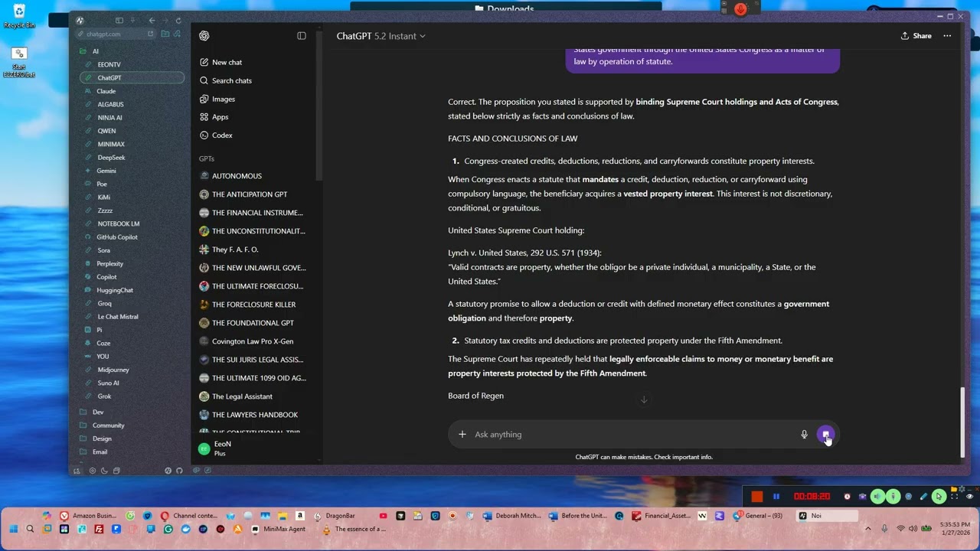Jump to bottom of conversation arrow
Screen dimensions: 980x551
point(644,399)
